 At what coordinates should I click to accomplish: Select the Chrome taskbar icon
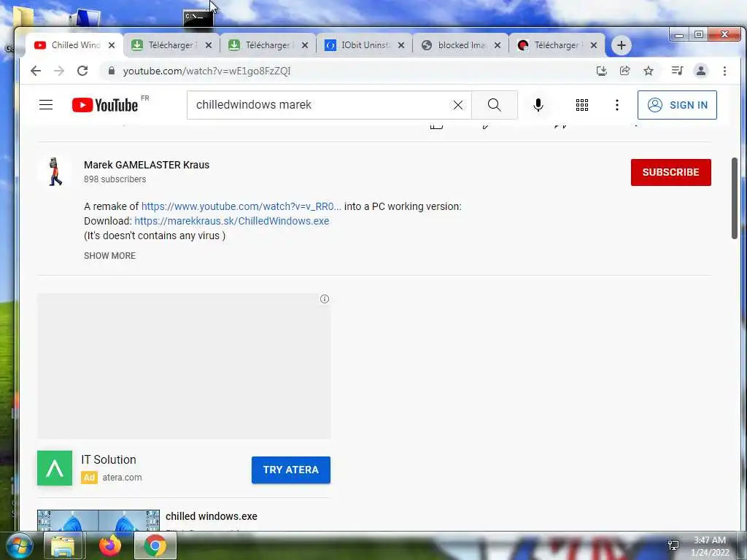click(x=155, y=545)
